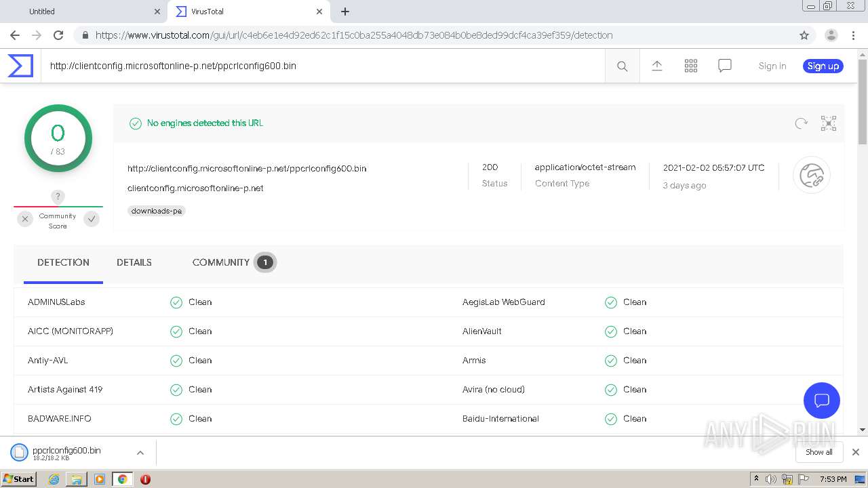868x488 pixels.
Task: Click the Armis engine name
Action: click(474, 361)
